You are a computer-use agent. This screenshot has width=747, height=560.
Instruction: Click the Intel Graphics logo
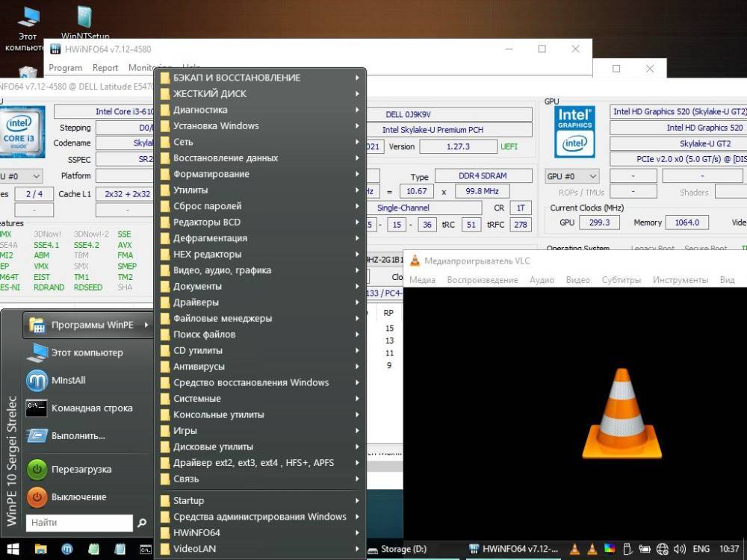tap(574, 132)
